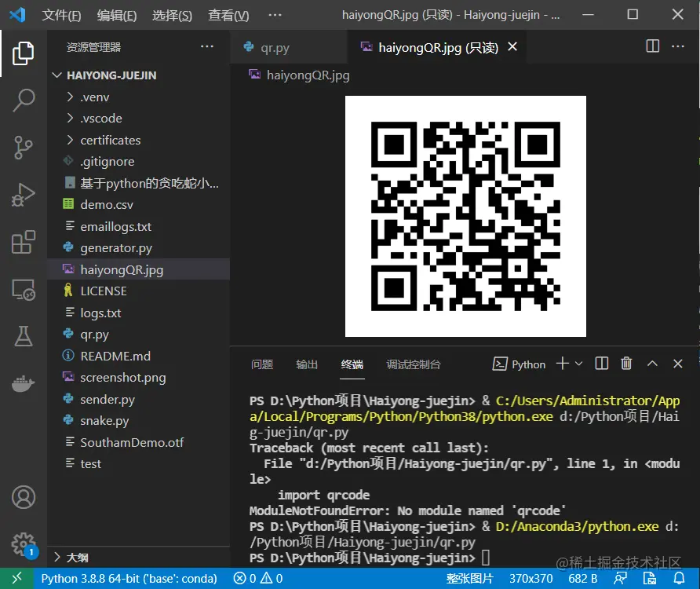Switch to the 问题 problems tab
This screenshot has width=700, height=589.
262,364
